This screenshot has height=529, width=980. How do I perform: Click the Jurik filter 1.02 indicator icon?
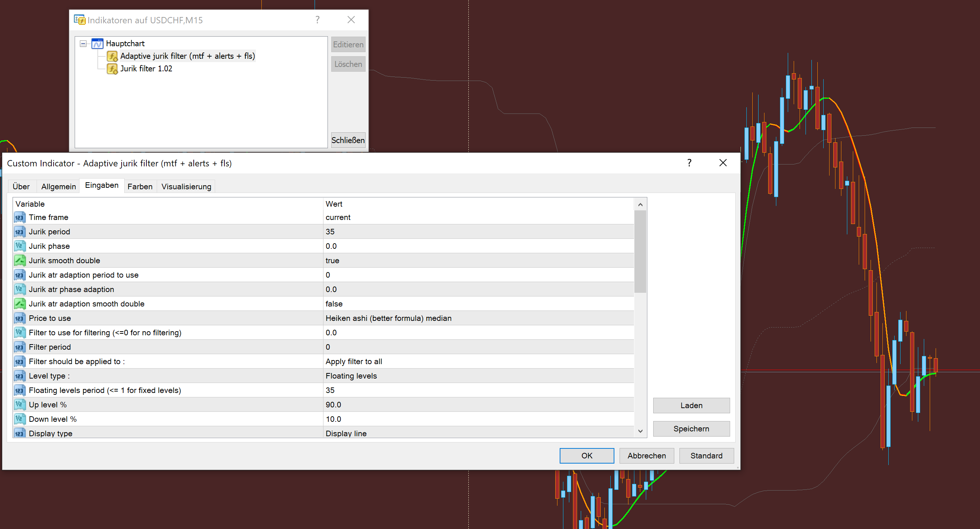pos(112,69)
